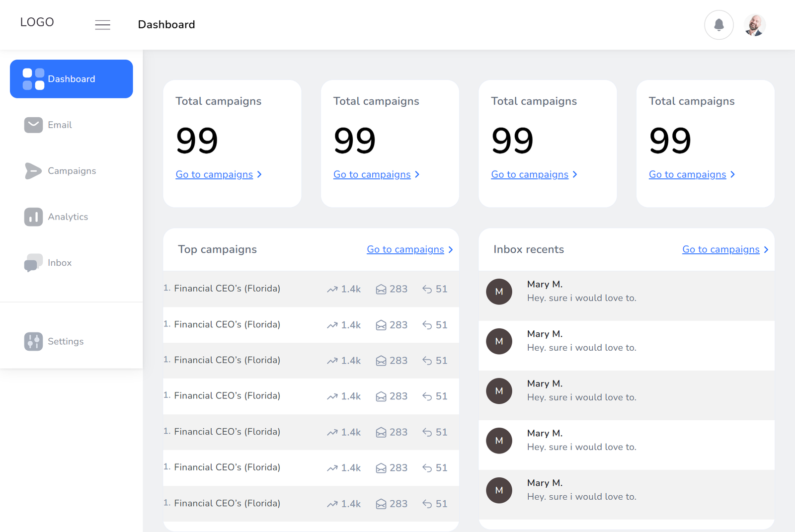Open the Inbox chat bubble icon

(33, 263)
